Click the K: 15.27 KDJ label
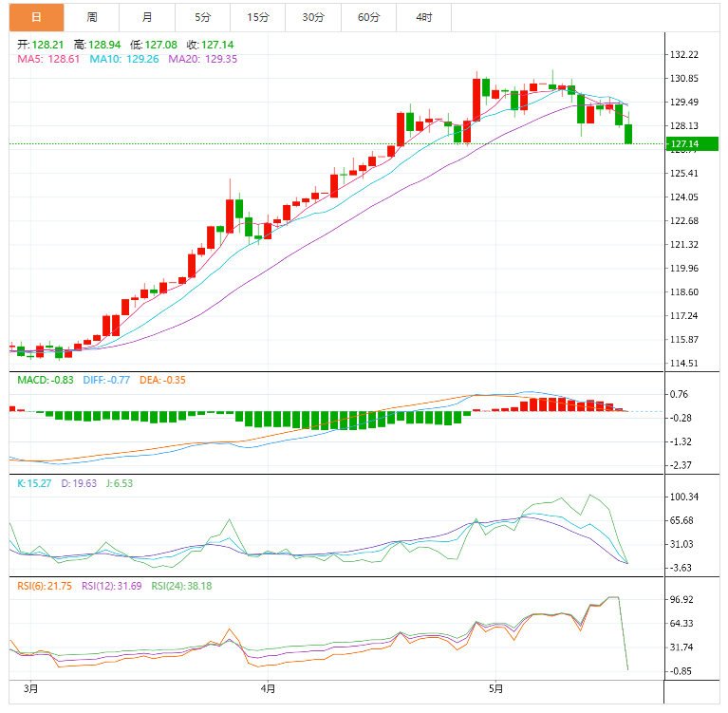Image resolution: width=728 pixels, height=713 pixels. pyautogui.click(x=36, y=482)
